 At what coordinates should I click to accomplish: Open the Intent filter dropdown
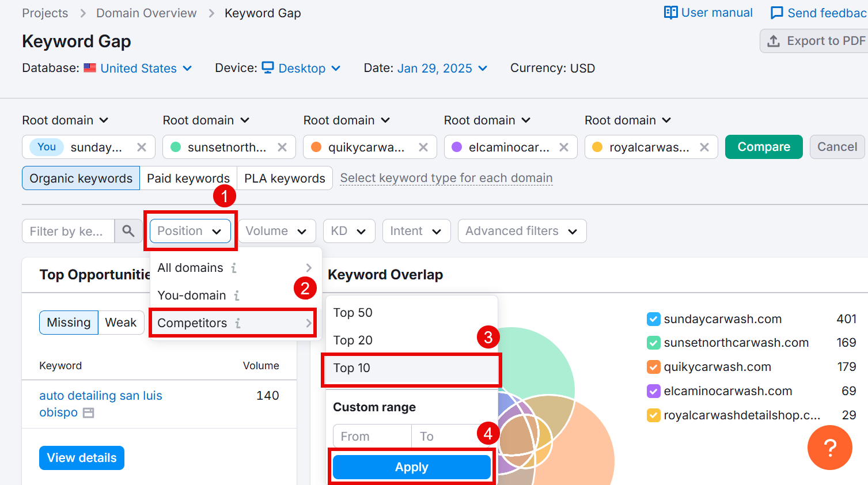click(x=416, y=231)
